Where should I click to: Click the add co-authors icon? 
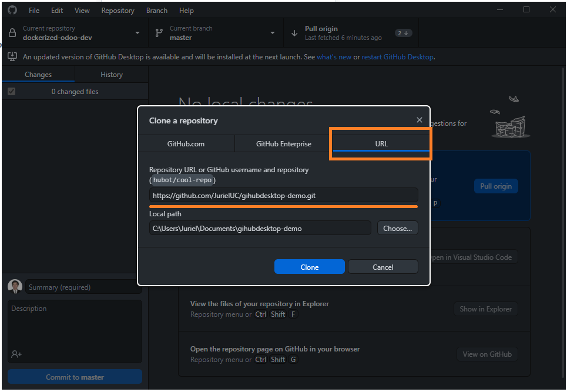point(16,354)
